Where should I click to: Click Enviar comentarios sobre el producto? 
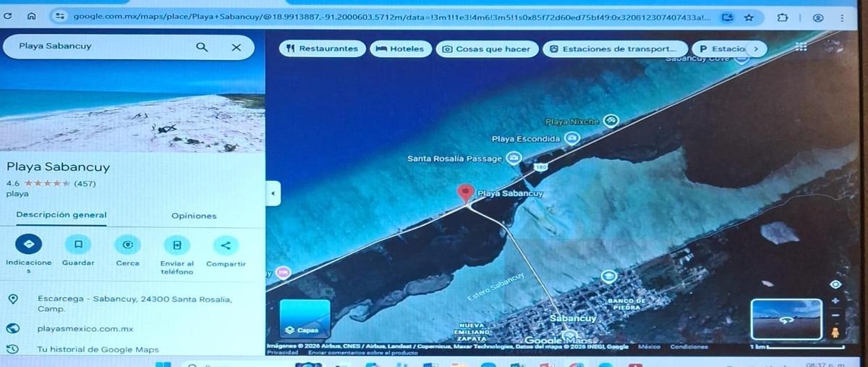tap(362, 353)
